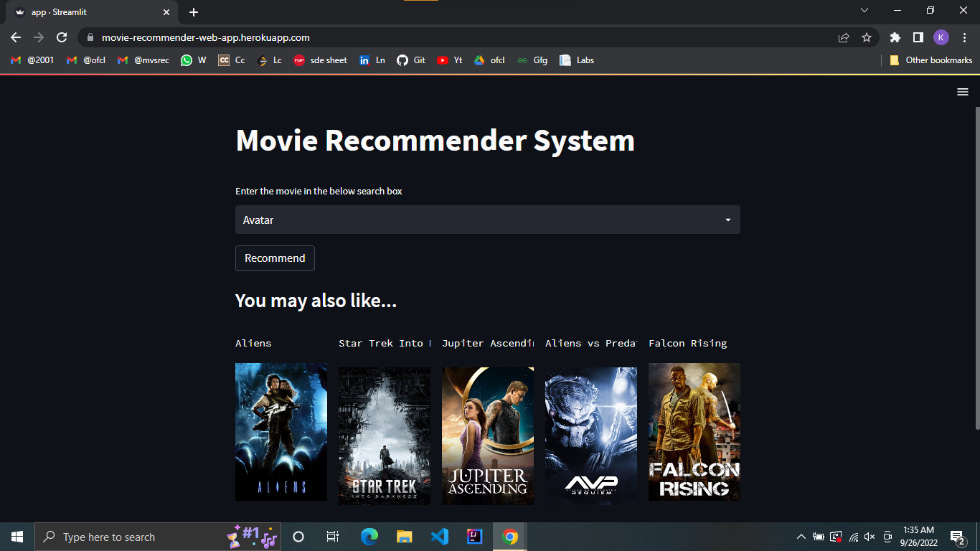Image resolution: width=980 pixels, height=551 pixels.
Task: Open the LinkedIn bookmark labeled Ln
Action: pyautogui.click(x=372, y=60)
